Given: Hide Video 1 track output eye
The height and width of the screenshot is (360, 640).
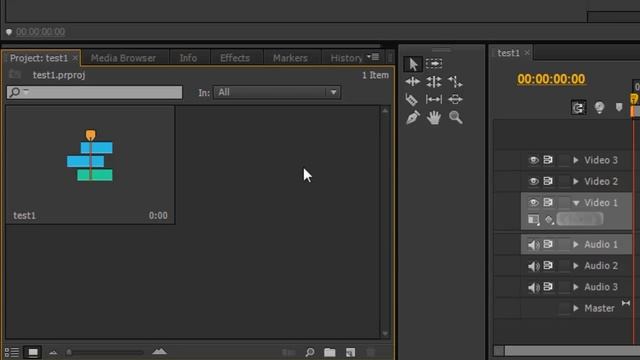Looking at the screenshot, I should pyautogui.click(x=533, y=202).
